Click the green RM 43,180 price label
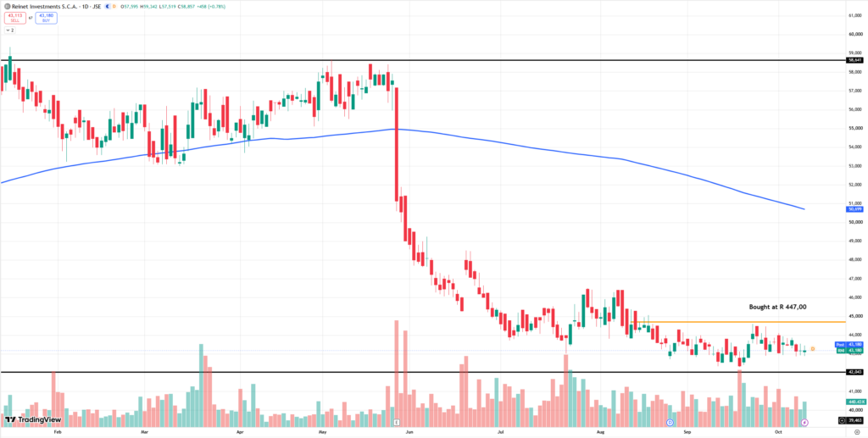868x438 pixels. tap(849, 350)
